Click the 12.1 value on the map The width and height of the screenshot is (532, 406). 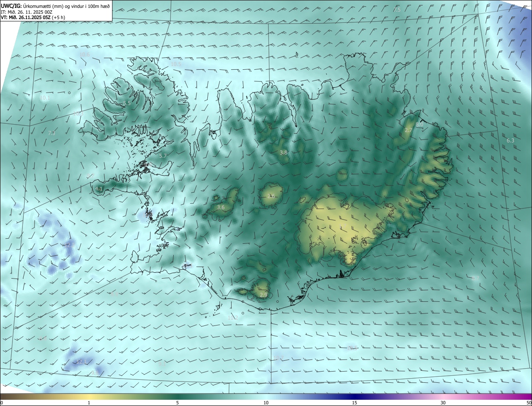click(x=81, y=362)
